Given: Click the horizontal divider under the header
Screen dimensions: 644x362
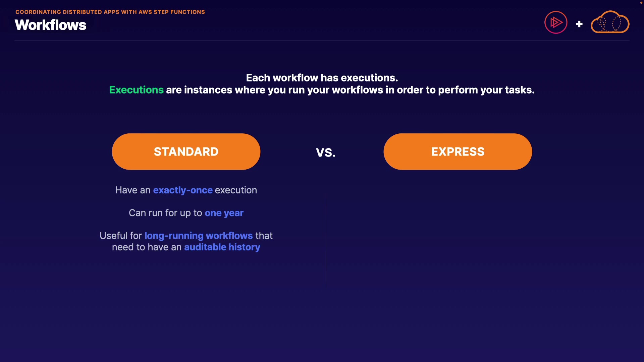Looking at the screenshot, I should [x=322, y=40].
